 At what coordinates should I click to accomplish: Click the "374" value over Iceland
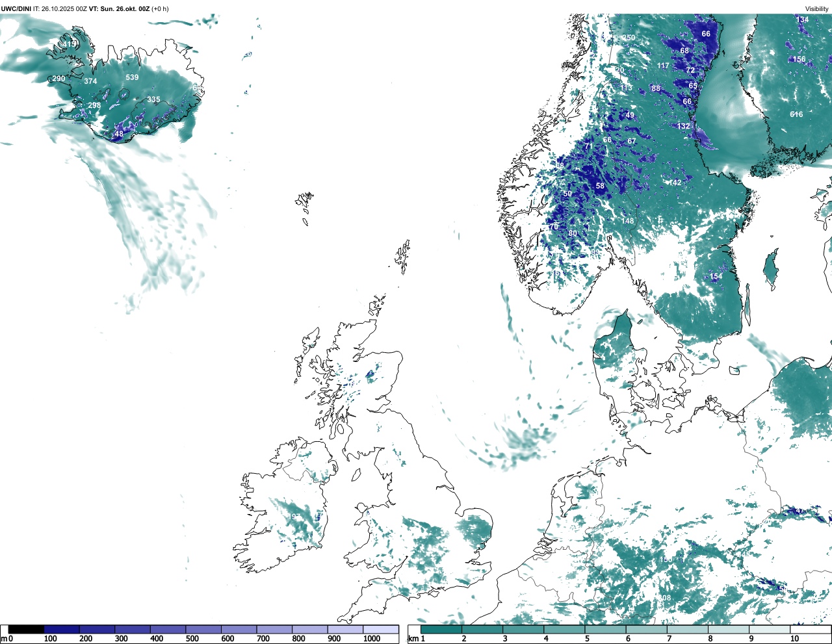[90, 81]
